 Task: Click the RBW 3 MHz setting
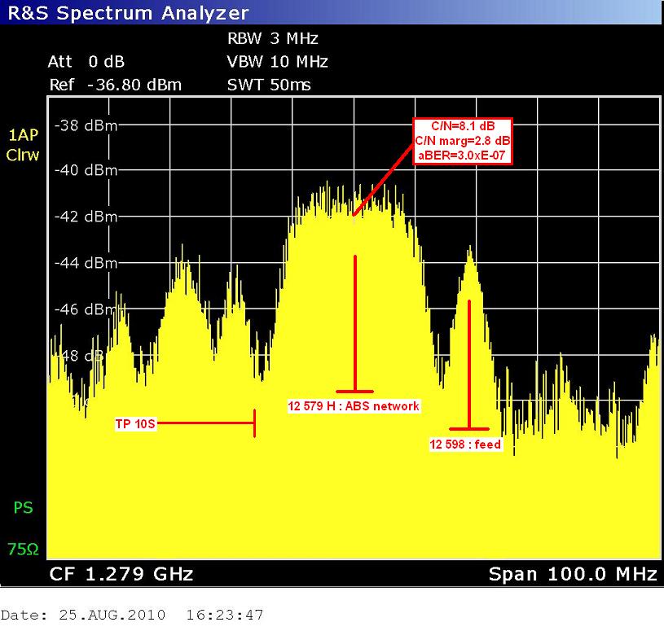tap(272, 38)
